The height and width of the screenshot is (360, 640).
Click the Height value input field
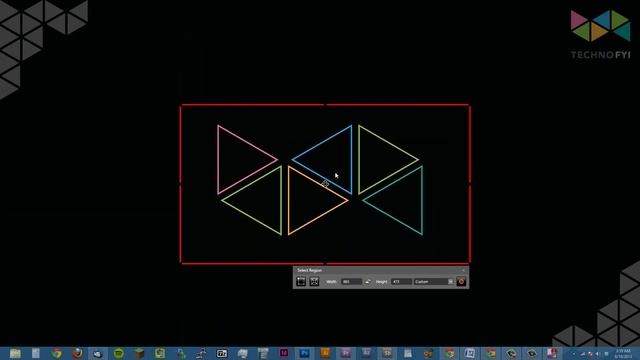pos(401,282)
